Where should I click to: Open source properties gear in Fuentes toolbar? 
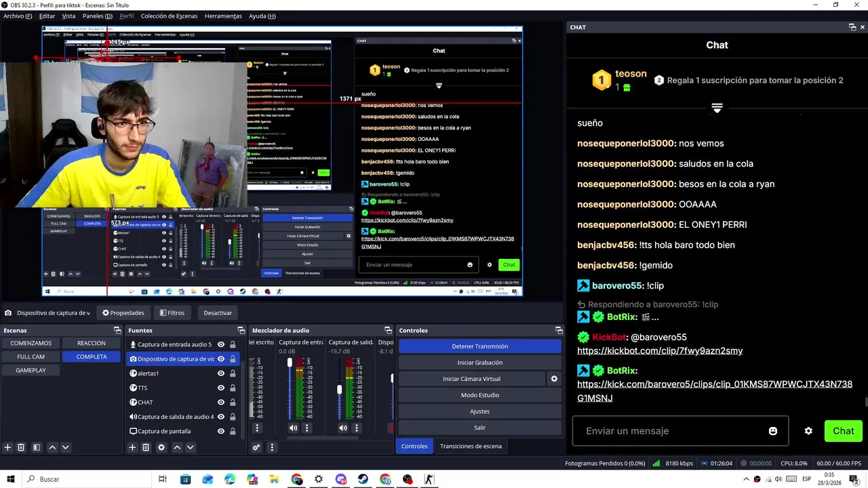pos(161,447)
